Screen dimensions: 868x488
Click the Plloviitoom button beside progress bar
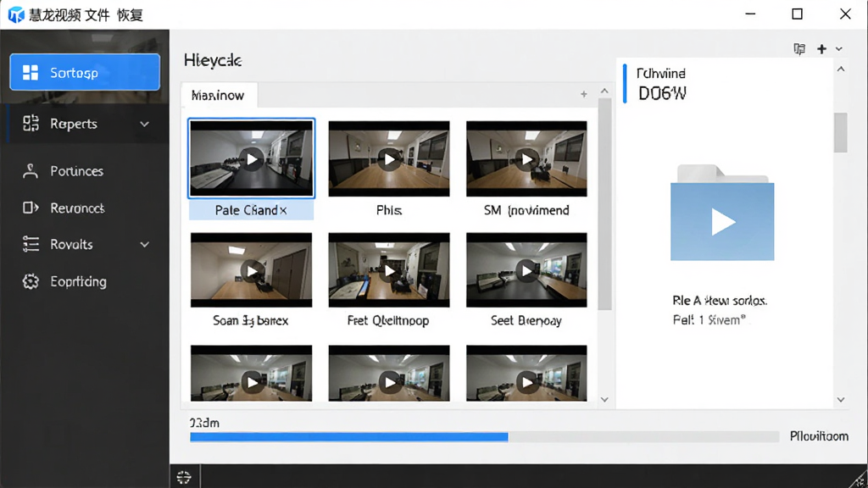tap(819, 436)
